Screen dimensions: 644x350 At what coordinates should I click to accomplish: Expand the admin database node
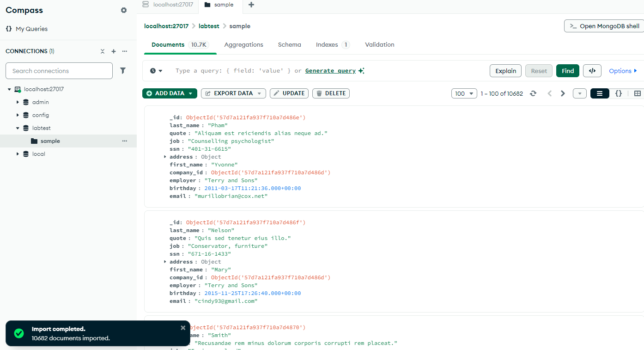point(18,102)
